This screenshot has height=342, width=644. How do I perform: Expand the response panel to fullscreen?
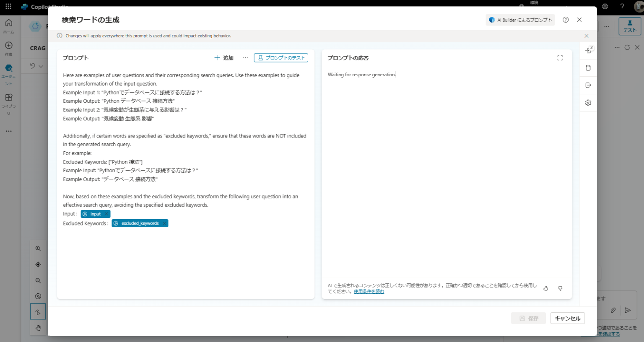[x=560, y=58]
